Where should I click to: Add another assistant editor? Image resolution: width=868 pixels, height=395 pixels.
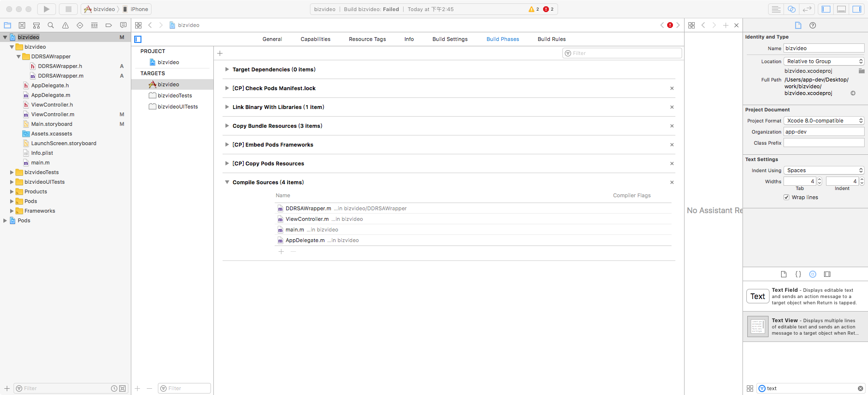tap(726, 25)
